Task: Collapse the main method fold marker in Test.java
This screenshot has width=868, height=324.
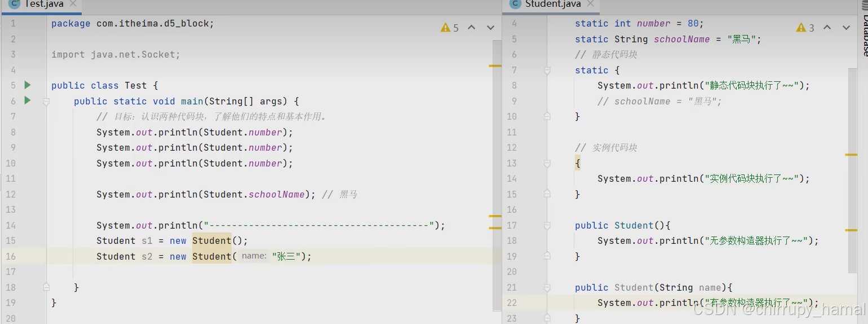Action: [x=47, y=101]
